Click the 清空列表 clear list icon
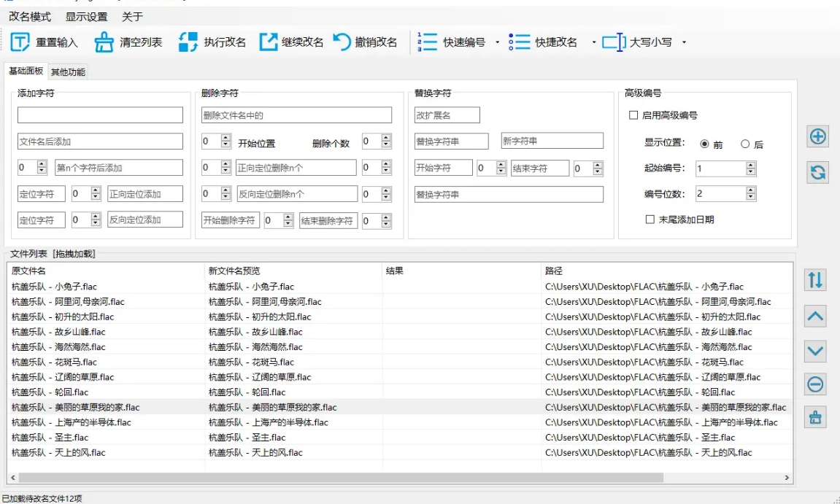The image size is (840, 504). point(104,42)
